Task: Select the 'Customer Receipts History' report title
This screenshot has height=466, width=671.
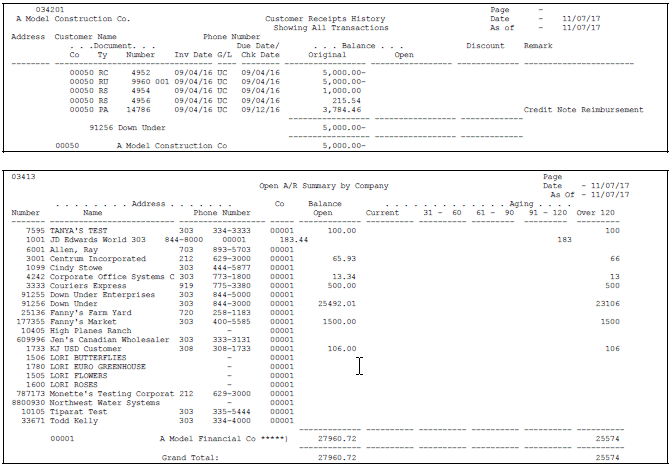Action: click(x=325, y=19)
